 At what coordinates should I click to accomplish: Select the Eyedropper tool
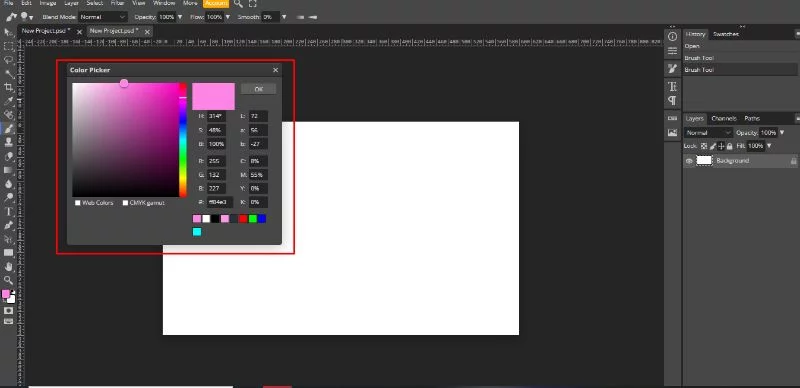[x=8, y=101]
